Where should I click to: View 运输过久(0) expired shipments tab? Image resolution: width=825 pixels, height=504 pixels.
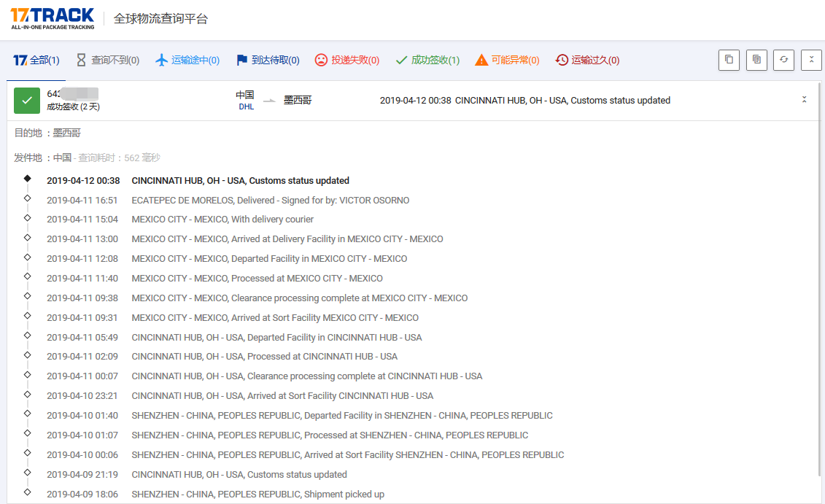coord(587,61)
